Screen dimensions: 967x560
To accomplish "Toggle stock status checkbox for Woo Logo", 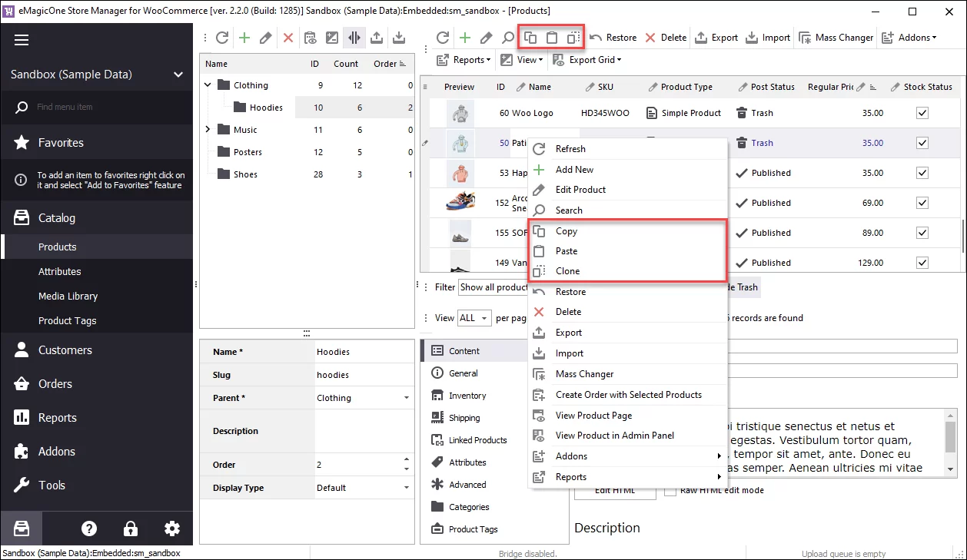I will (x=922, y=113).
